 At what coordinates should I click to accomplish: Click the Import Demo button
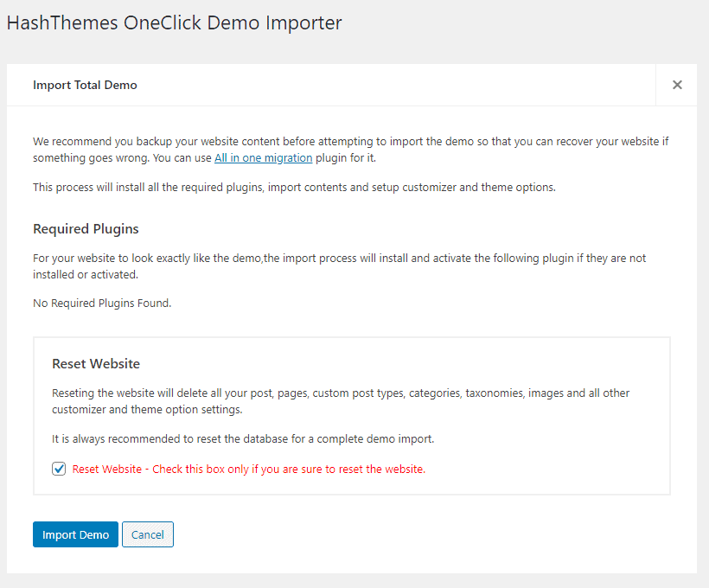point(75,534)
